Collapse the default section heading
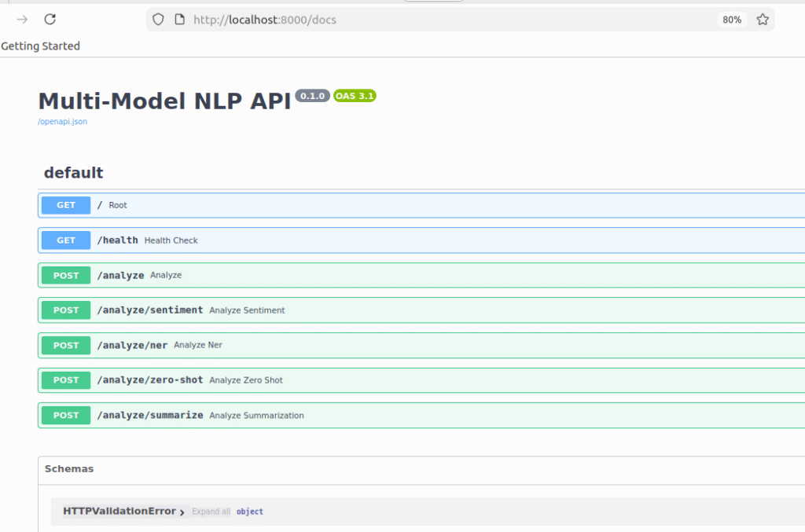 coord(73,173)
